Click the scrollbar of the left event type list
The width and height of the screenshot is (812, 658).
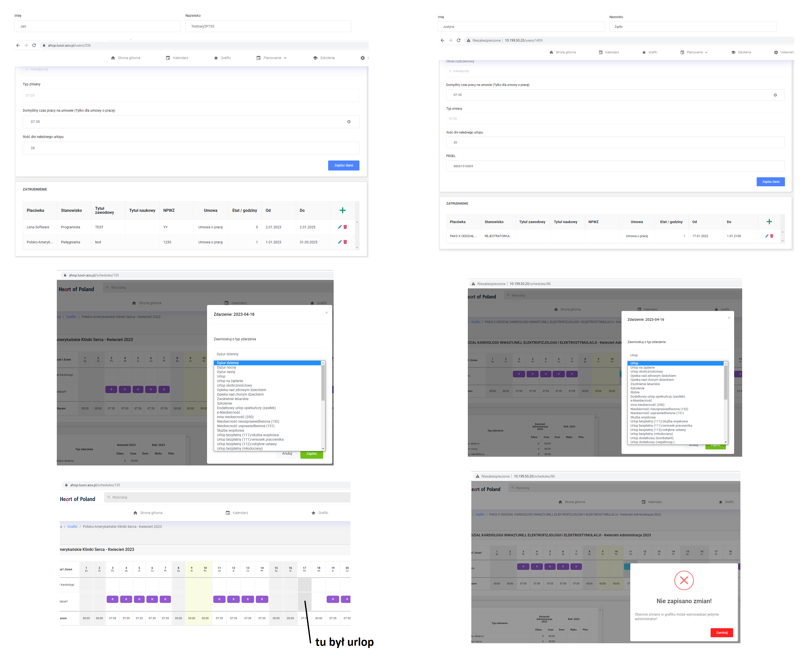323,383
